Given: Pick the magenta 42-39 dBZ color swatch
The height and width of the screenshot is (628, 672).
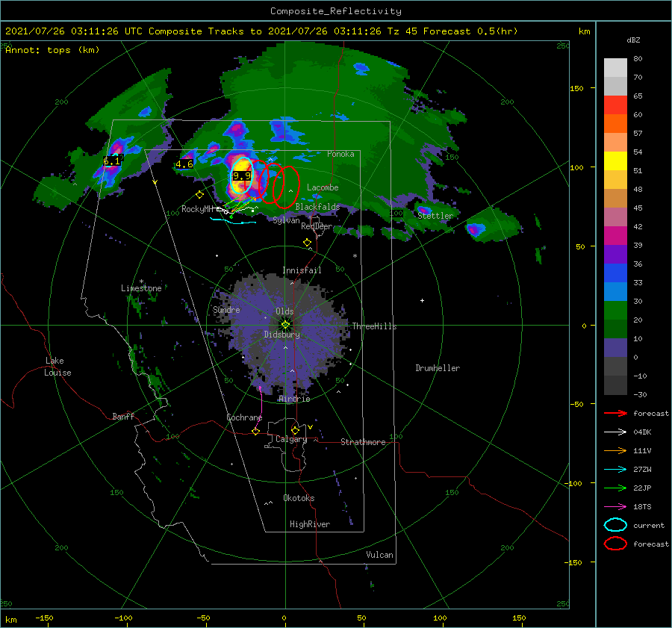Looking at the screenshot, I should tap(615, 236).
